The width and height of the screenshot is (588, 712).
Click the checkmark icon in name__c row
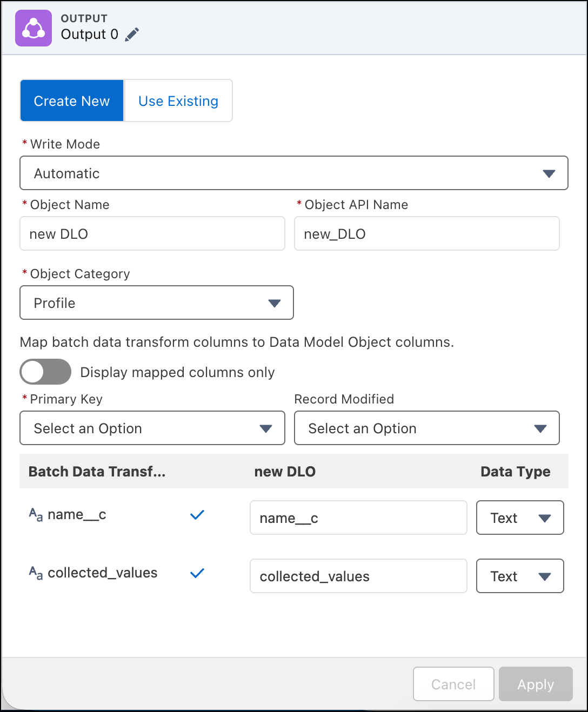coord(197,515)
